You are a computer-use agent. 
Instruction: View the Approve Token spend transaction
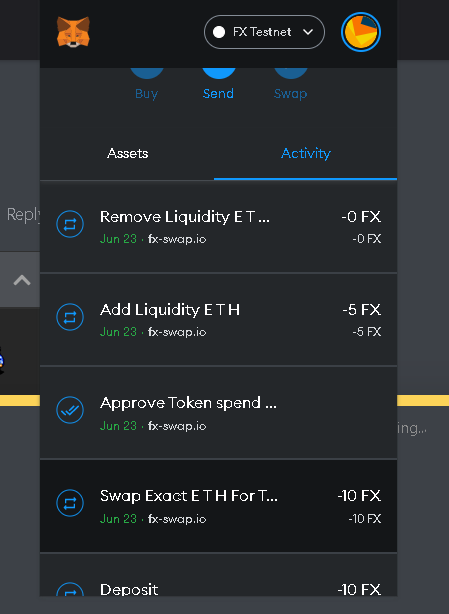click(x=218, y=413)
